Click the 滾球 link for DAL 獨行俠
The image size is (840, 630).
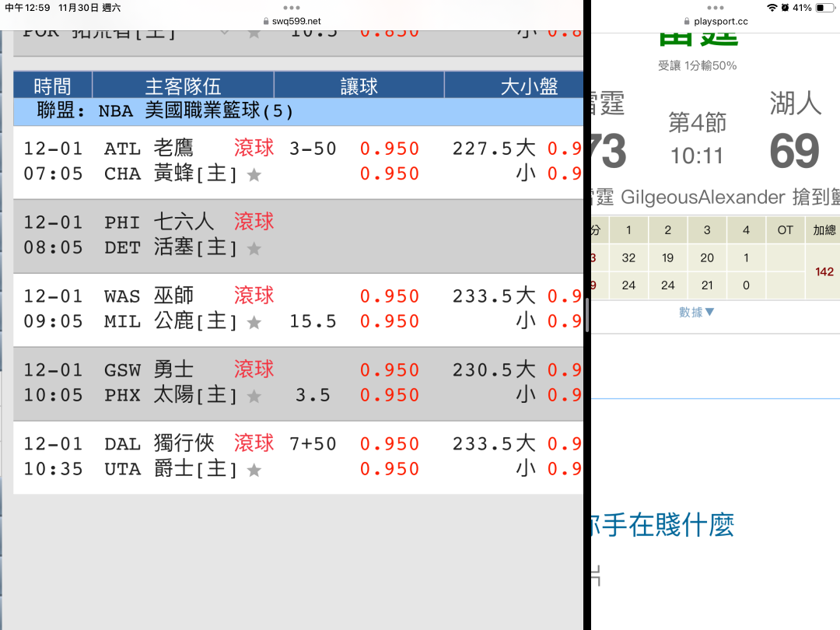click(254, 443)
